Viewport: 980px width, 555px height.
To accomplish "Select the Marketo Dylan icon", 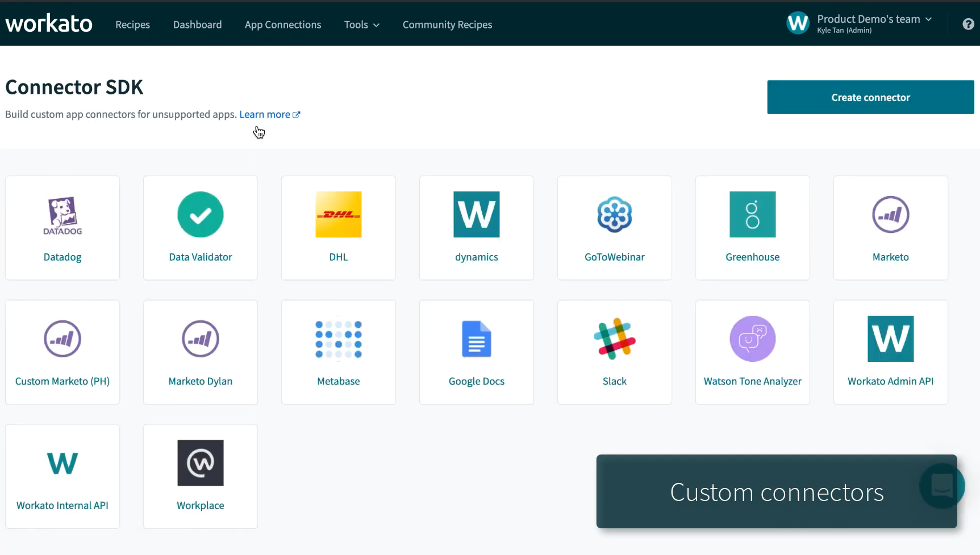I will (201, 339).
